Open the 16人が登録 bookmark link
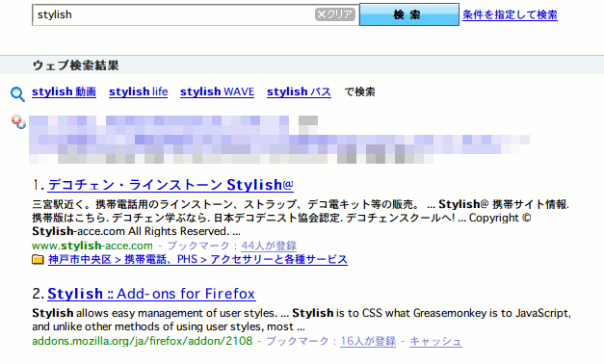This screenshot has width=604, height=364. (x=368, y=341)
